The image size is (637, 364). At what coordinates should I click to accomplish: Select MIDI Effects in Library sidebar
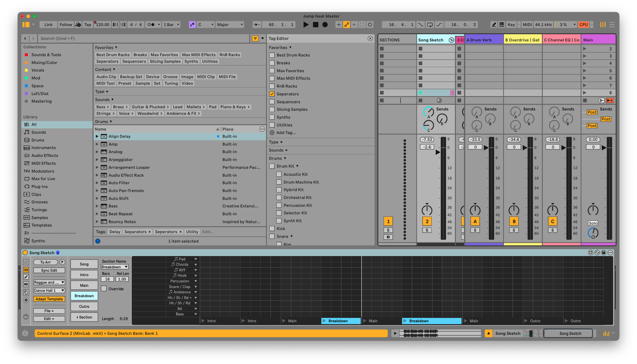pyautogui.click(x=43, y=163)
